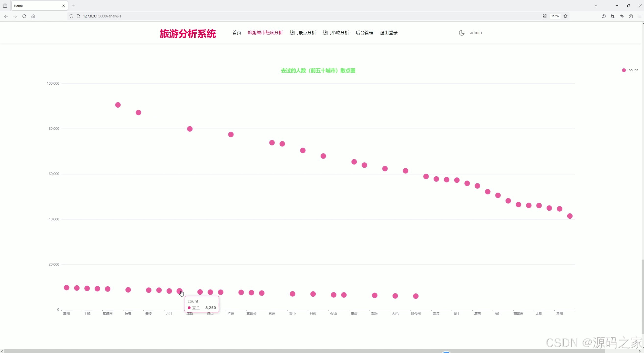Toggle dark mode moon icon
This screenshot has width=644, height=353.
tap(461, 33)
